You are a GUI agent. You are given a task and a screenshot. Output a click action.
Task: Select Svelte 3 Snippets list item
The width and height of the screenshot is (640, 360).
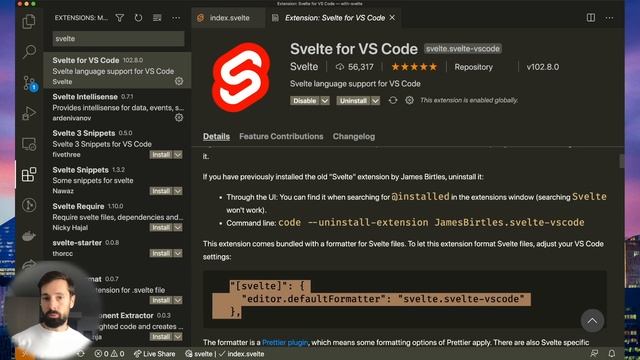click(x=117, y=144)
